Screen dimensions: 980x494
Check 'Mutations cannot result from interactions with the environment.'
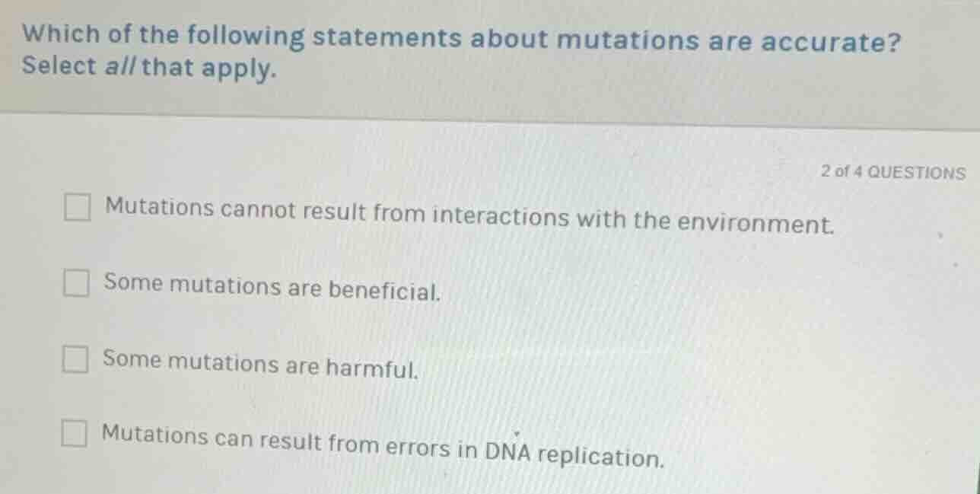click(77, 206)
